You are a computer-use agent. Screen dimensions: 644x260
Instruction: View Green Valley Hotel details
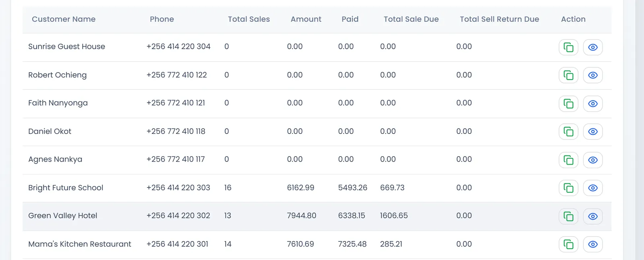coord(593,216)
